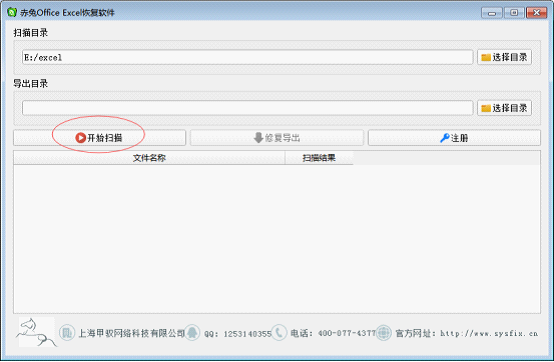Click the QQ penguin icon

point(192,333)
